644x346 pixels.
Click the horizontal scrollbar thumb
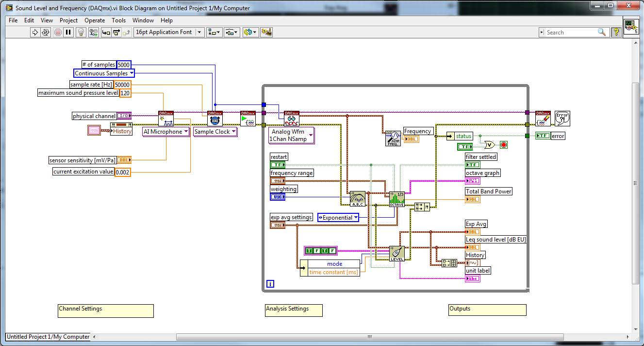click(369, 337)
